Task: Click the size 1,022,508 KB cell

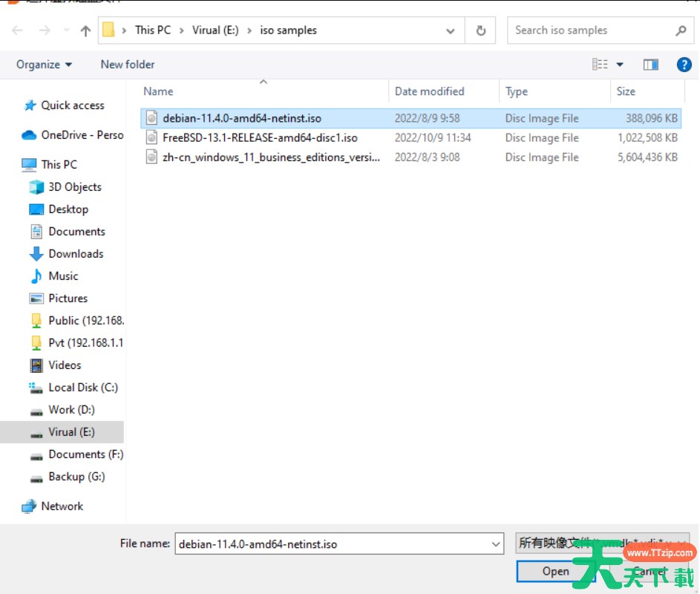Action: click(x=647, y=138)
